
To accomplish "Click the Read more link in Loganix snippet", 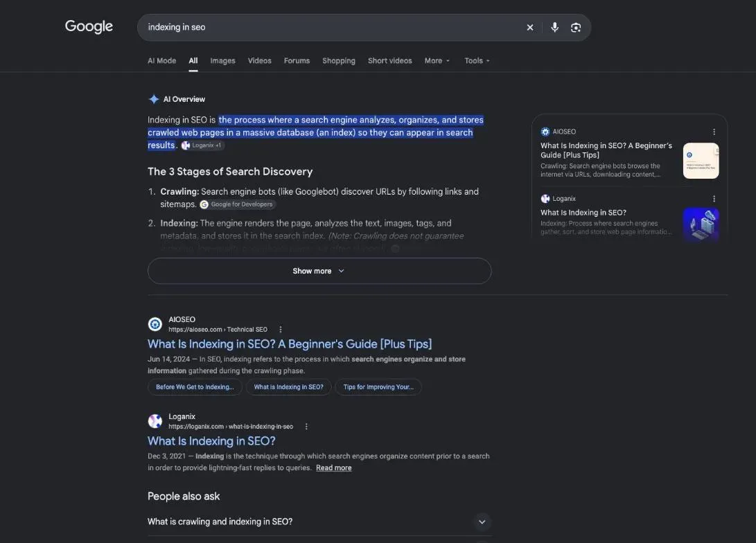I will coord(333,468).
